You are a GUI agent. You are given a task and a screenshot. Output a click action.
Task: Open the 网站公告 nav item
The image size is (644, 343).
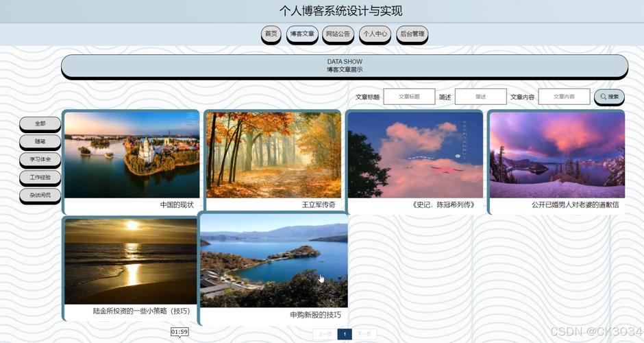tap(338, 34)
